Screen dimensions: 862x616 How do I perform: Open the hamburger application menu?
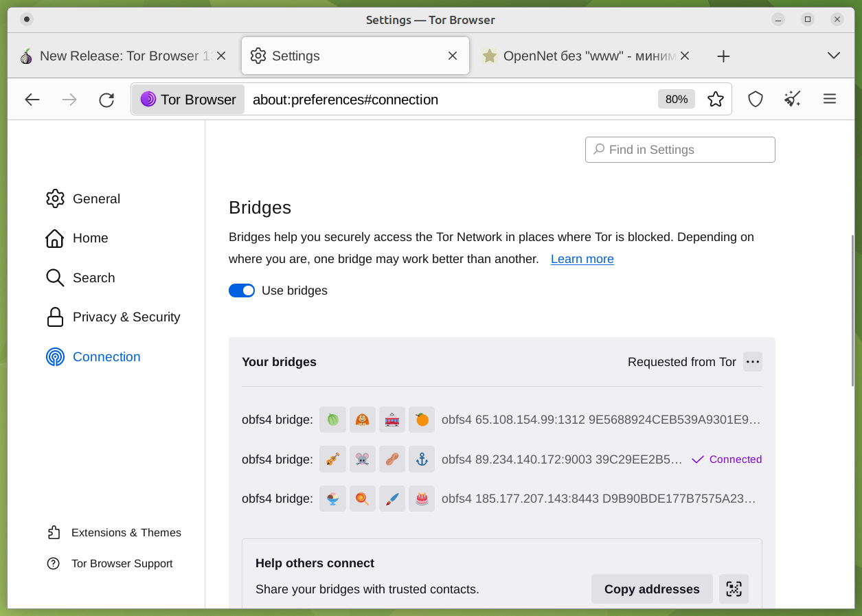tap(830, 100)
